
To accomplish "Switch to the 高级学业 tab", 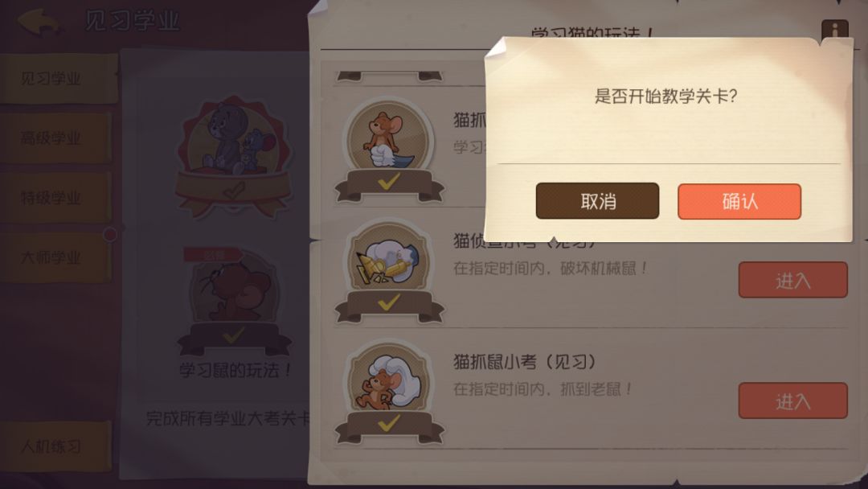I will click(55, 138).
